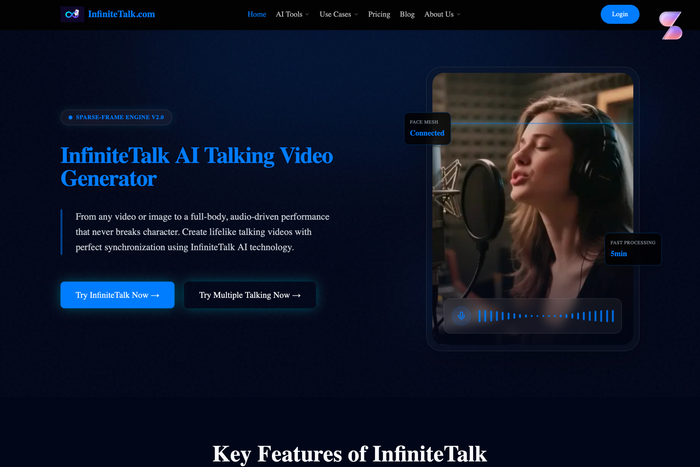Click the blue audio waveform bars
The width and height of the screenshot is (700, 467).
click(546, 316)
